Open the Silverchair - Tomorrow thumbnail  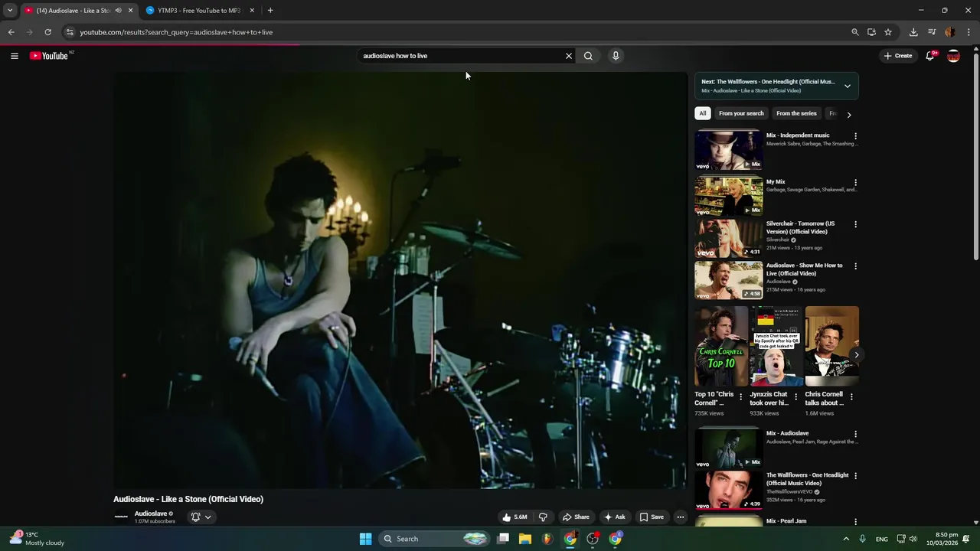(729, 238)
